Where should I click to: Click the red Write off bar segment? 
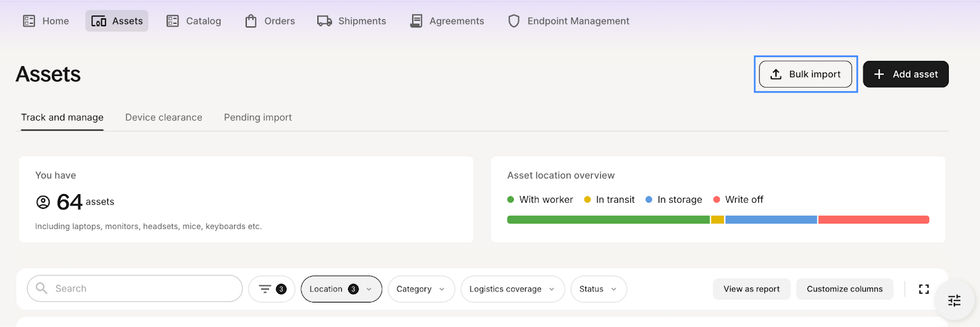874,220
